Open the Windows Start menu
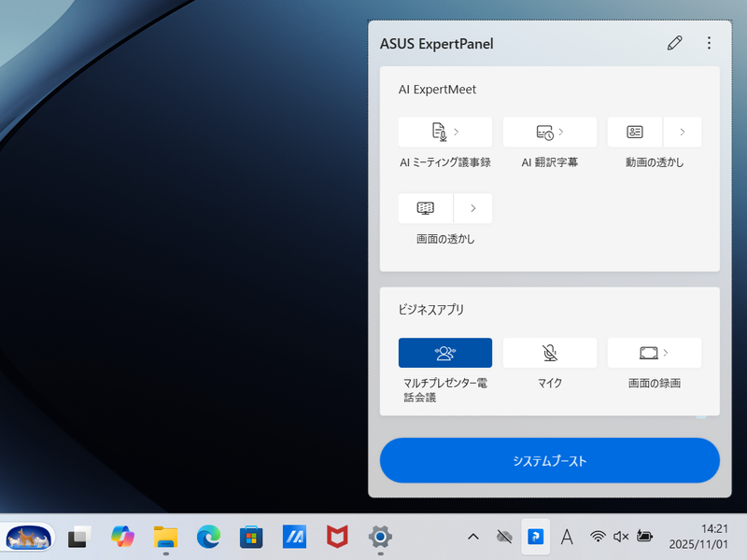The height and width of the screenshot is (560, 747). pos(28,538)
